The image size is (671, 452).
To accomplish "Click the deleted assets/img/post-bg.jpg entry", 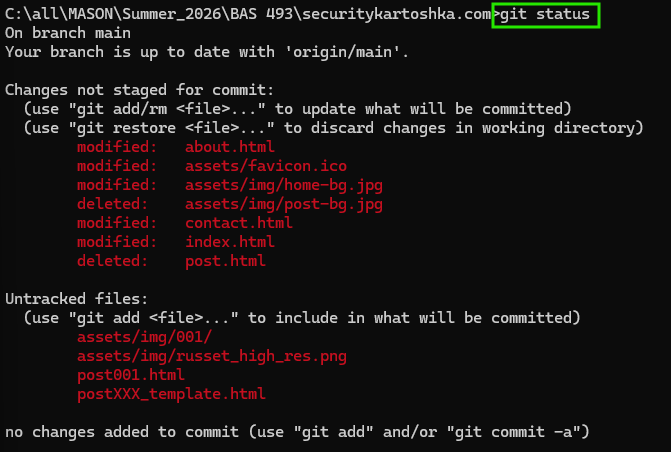I will pos(230,204).
